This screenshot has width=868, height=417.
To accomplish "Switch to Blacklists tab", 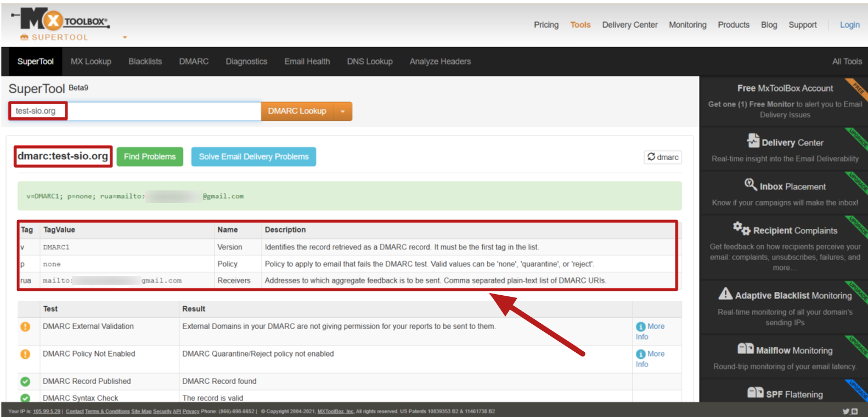I will (x=145, y=61).
